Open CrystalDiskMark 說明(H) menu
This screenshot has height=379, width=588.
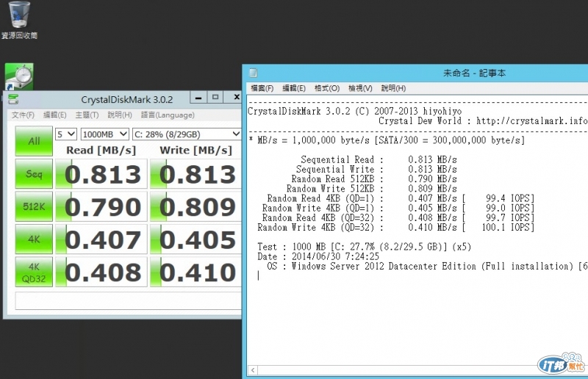tap(120, 115)
